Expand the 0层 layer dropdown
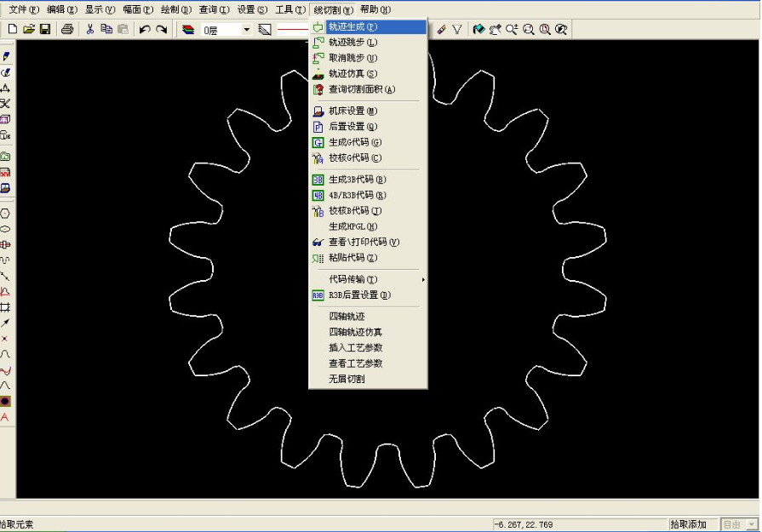The height and width of the screenshot is (532, 762). click(246, 30)
